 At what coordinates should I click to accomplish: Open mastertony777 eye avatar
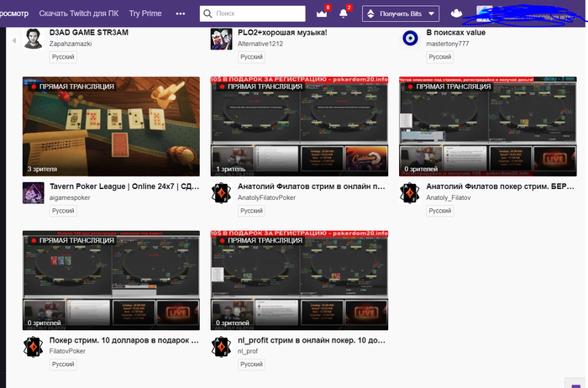tap(410, 39)
